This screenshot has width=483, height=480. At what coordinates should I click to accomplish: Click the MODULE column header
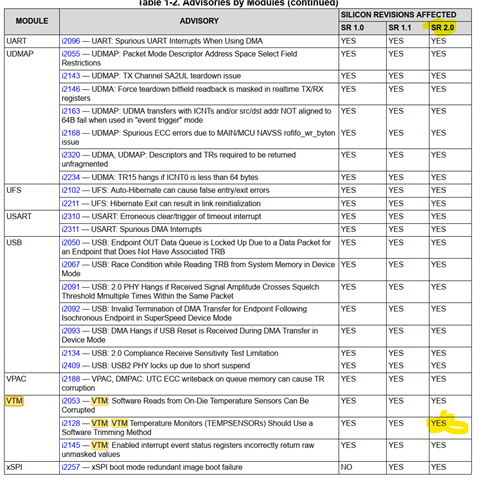[x=32, y=21]
